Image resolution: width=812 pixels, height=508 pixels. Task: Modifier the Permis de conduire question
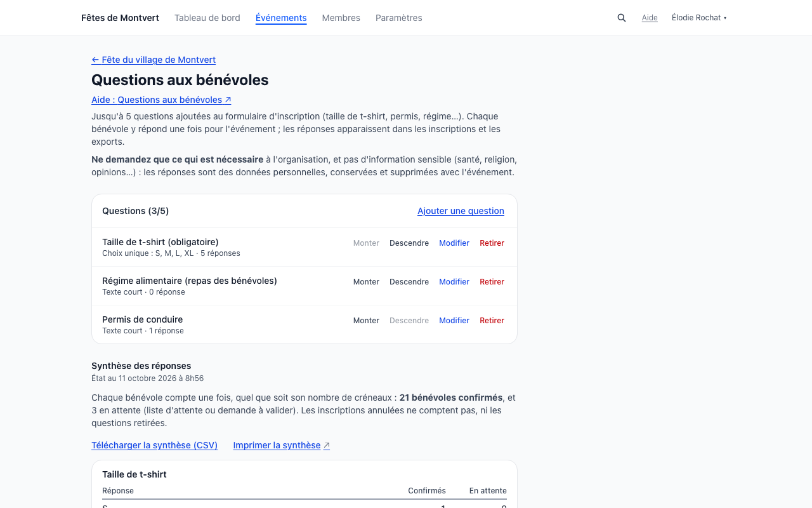pos(454,321)
